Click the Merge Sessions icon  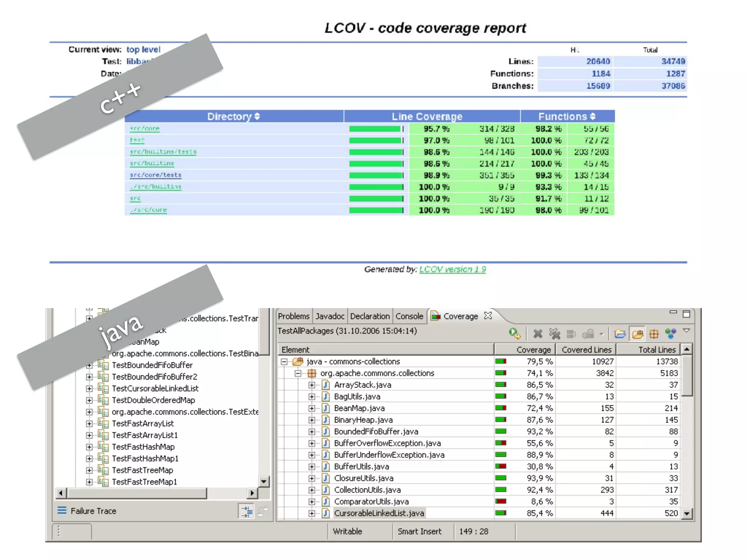(x=571, y=334)
